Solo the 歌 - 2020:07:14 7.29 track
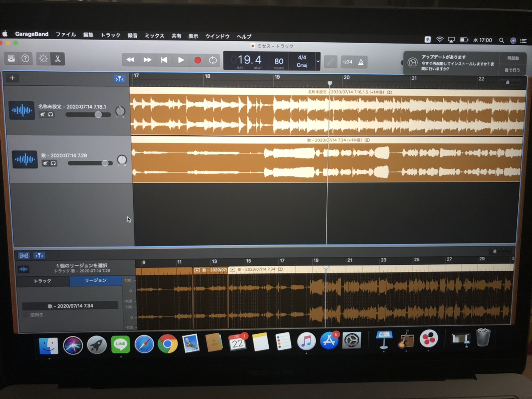Image resolution: width=532 pixels, height=399 pixels. pos(54,164)
